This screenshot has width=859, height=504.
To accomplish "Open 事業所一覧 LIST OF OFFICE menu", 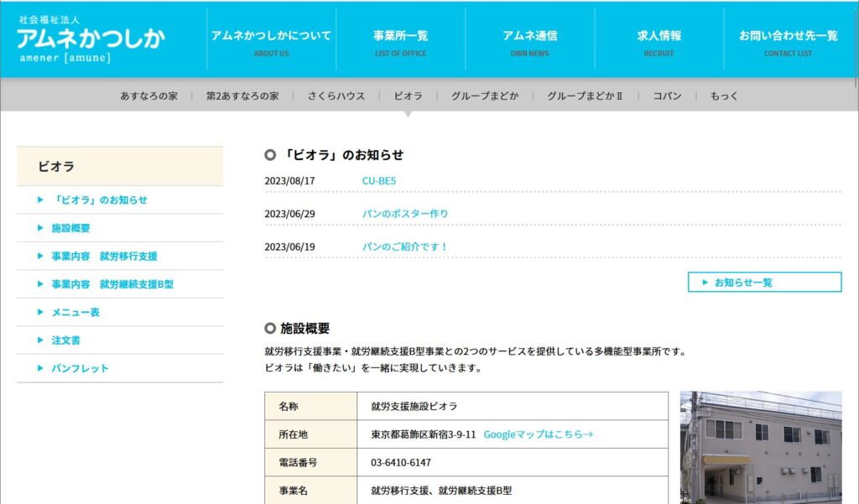I will 400,43.
